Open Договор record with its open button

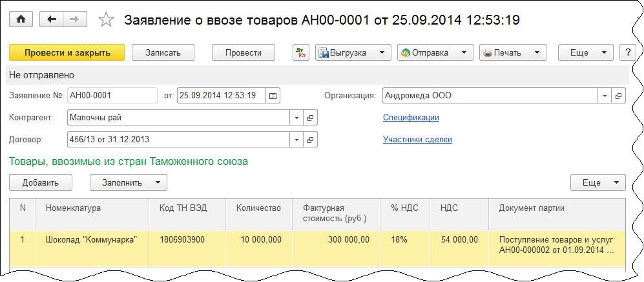point(310,140)
